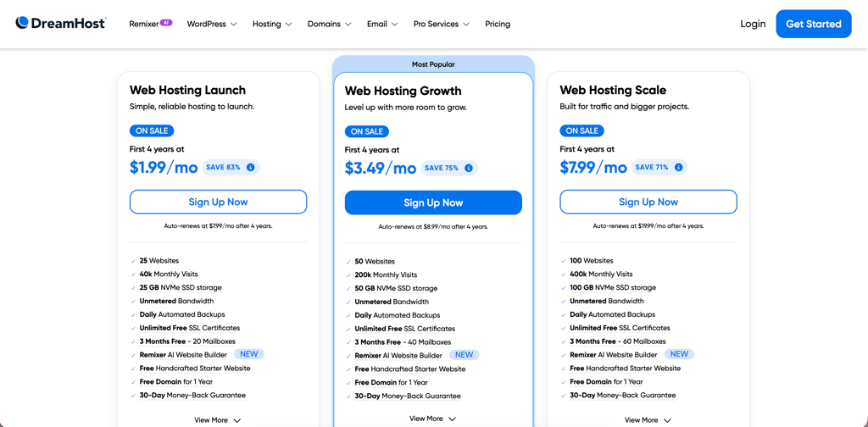Click NEW badge in Growth plan
This screenshot has width=868, height=427.
(464, 354)
